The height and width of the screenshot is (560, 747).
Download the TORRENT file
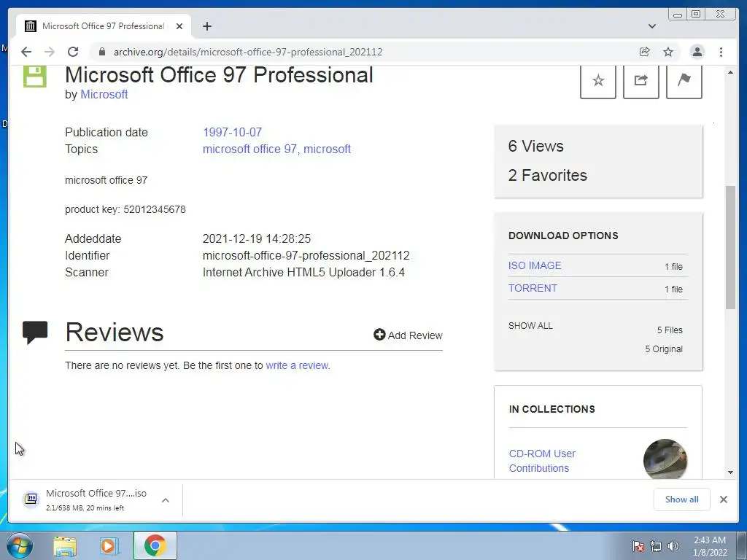pos(533,288)
